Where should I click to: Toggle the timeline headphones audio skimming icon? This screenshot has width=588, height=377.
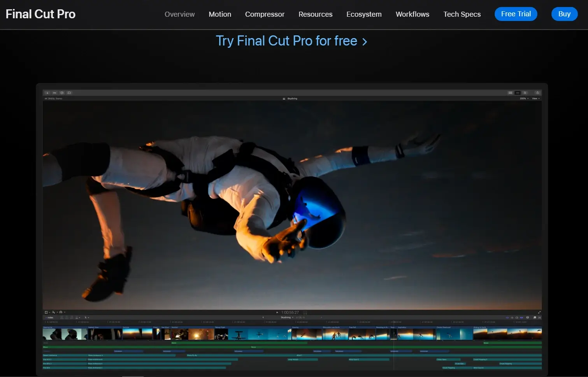[x=517, y=318]
